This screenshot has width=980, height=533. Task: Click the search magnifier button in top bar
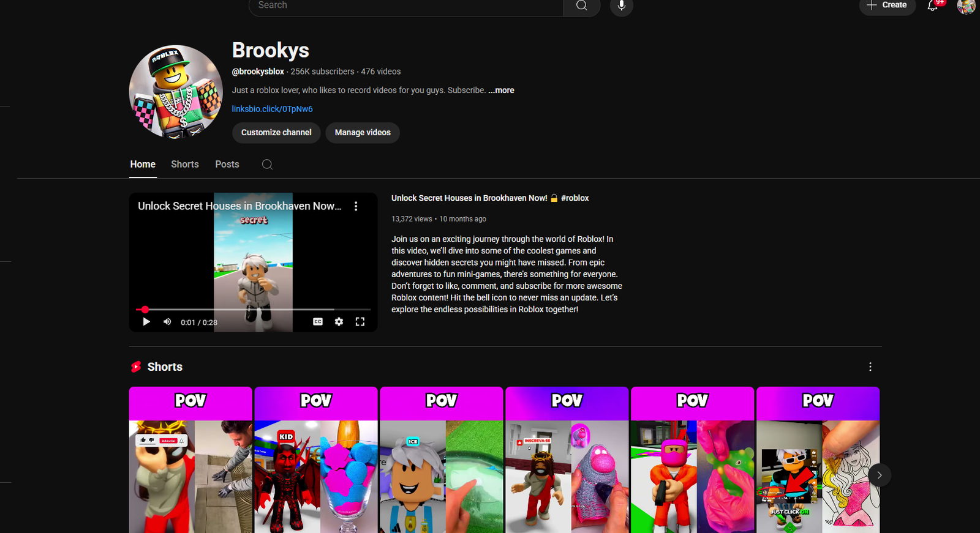click(x=581, y=6)
